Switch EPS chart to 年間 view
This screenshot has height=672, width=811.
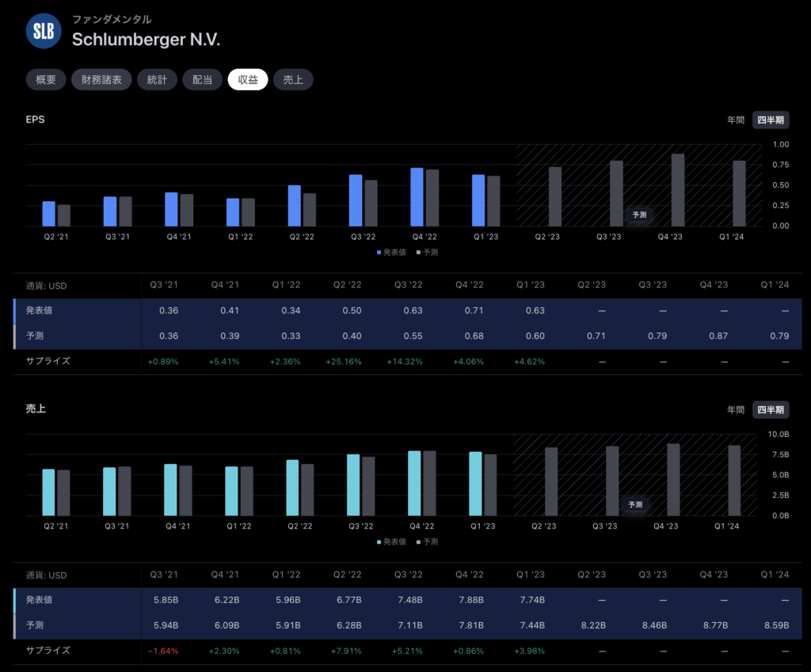pyautogui.click(x=736, y=120)
